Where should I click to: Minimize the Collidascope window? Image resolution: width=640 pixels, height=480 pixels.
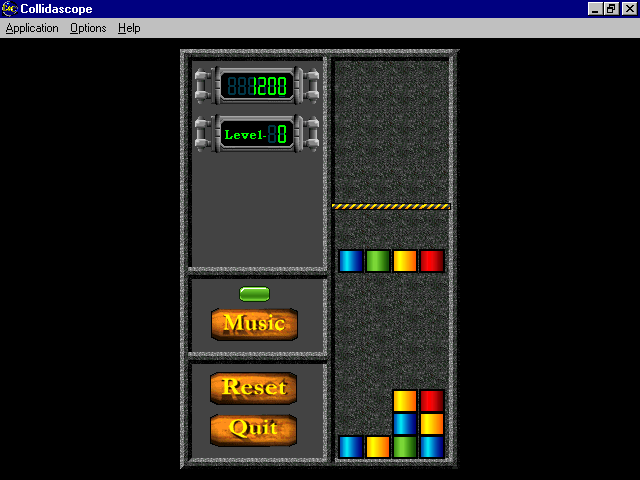coord(595,8)
